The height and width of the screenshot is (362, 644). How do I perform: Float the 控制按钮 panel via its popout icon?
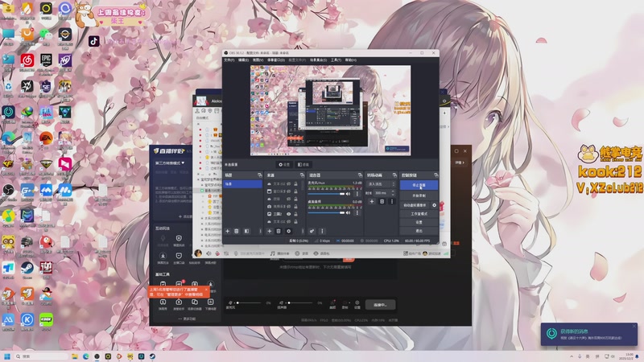point(436,175)
